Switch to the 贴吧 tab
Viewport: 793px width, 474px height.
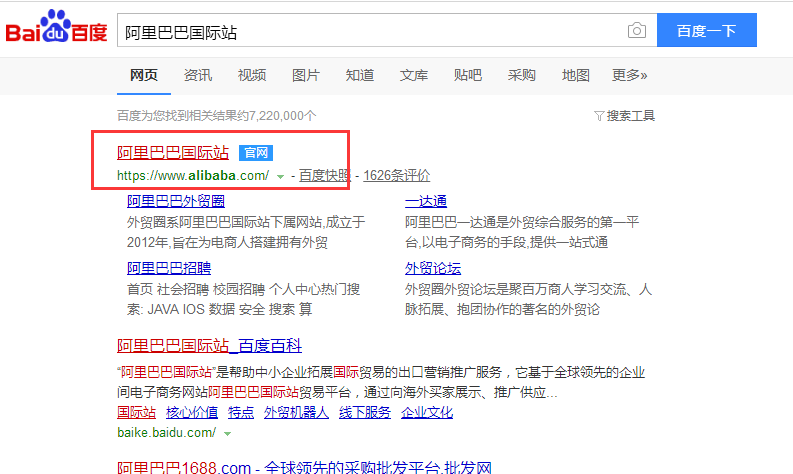(468, 75)
